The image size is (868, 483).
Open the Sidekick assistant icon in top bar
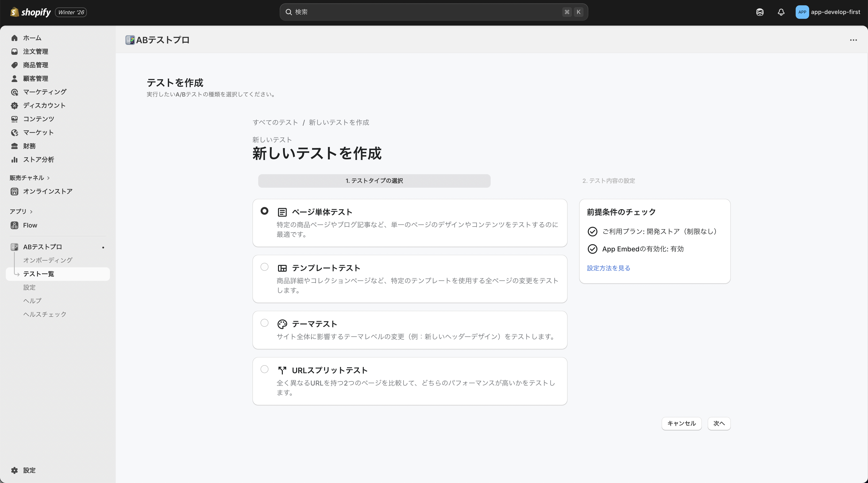coord(759,12)
